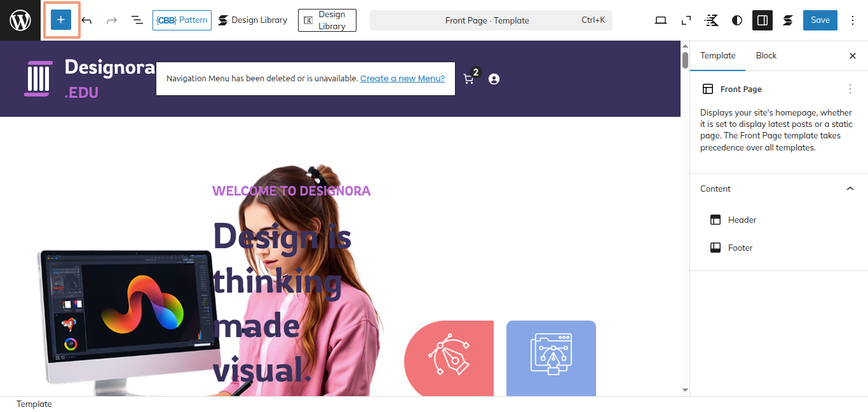Image resolution: width=868 pixels, height=412 pixels.
Task: Select the Template tab
Action: tap(717, 56)
